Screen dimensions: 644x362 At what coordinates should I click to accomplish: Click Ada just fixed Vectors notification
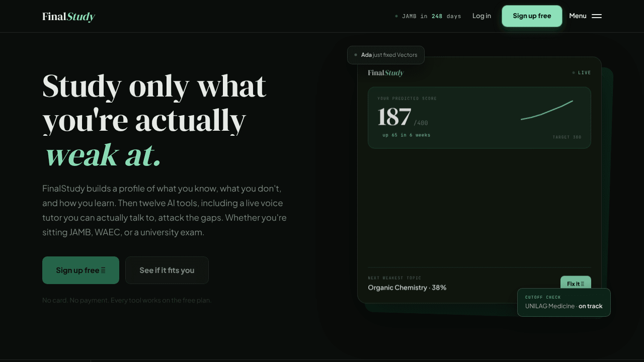386,55
